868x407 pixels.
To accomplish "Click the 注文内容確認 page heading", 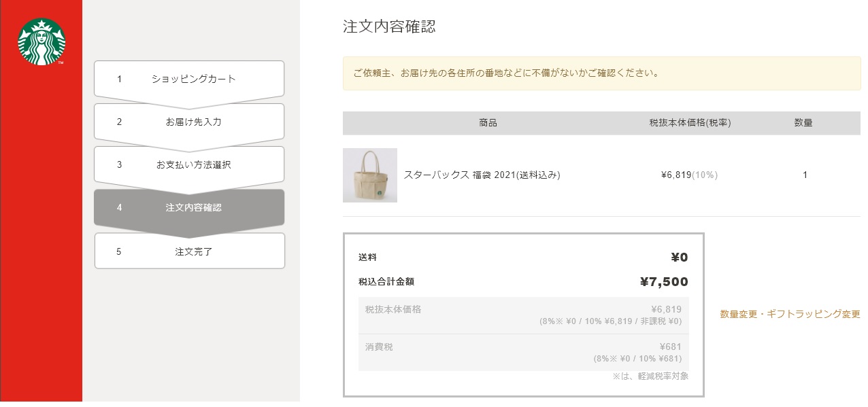I will click(389, 26).
